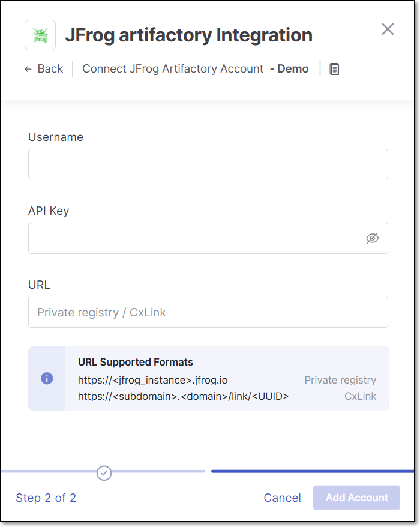Click the https://<jfrog_instance>.jfrog.io format text
Image resolution: width=420 pixels, height=527 pixels.
pos(153,380)
